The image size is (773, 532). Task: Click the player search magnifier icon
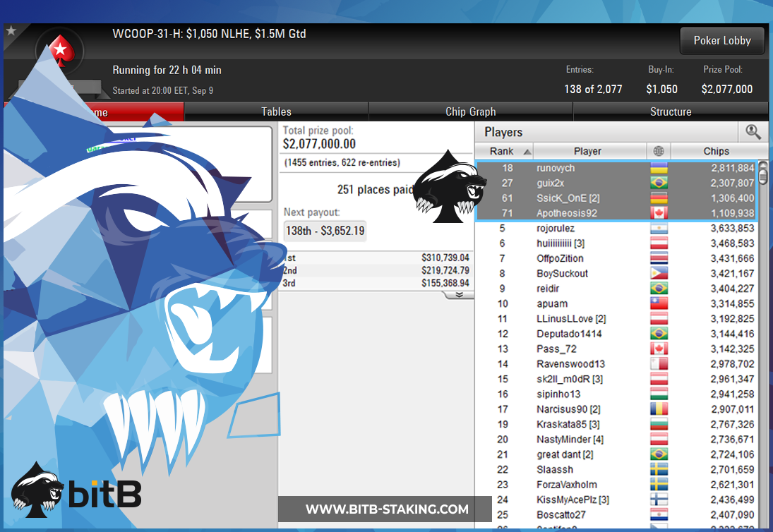[753, 131]
